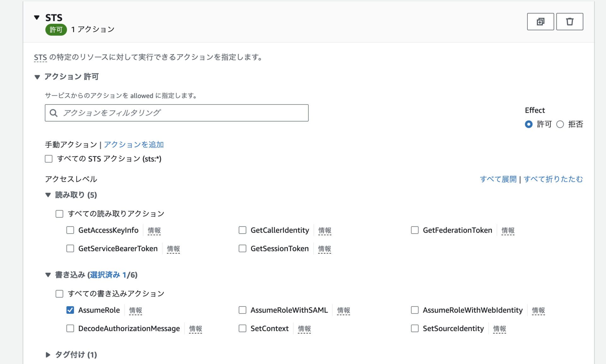Check the GetServiceBearerToken checkbox
The width and height of the screenshot is (606, 364).
point(70,248)
